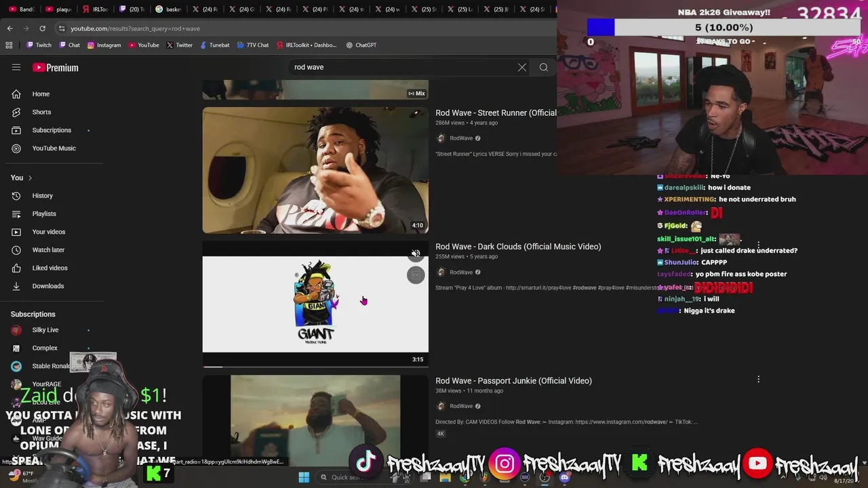
Task: Switch to the IRLToo browser tab
Action: tap(94, 9)
